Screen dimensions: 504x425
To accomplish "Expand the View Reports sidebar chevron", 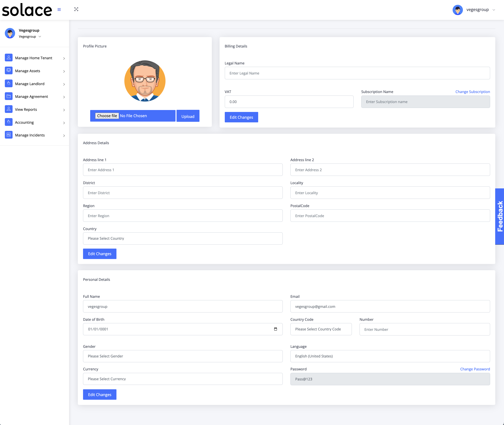I will (x=64, y=110).
